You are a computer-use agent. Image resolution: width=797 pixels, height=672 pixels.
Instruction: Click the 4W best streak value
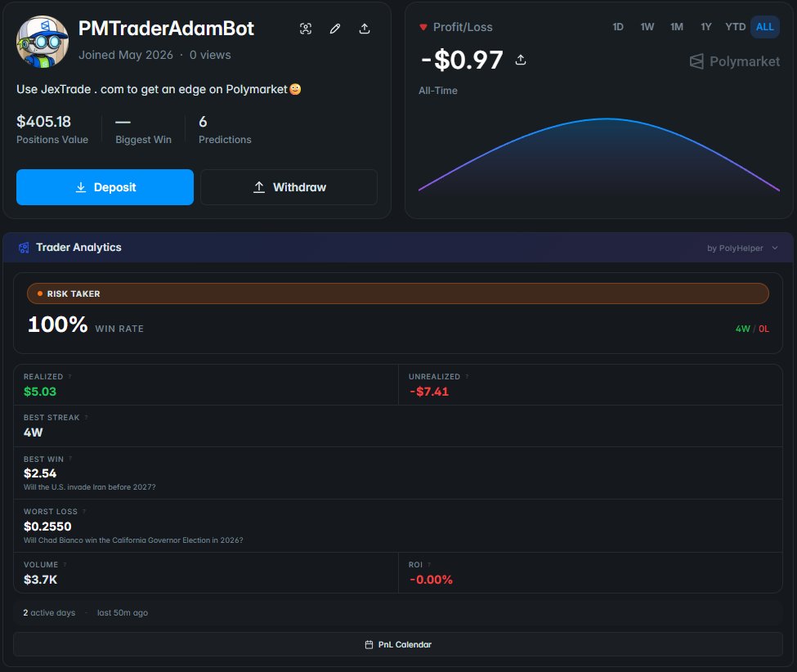(33, 432)
